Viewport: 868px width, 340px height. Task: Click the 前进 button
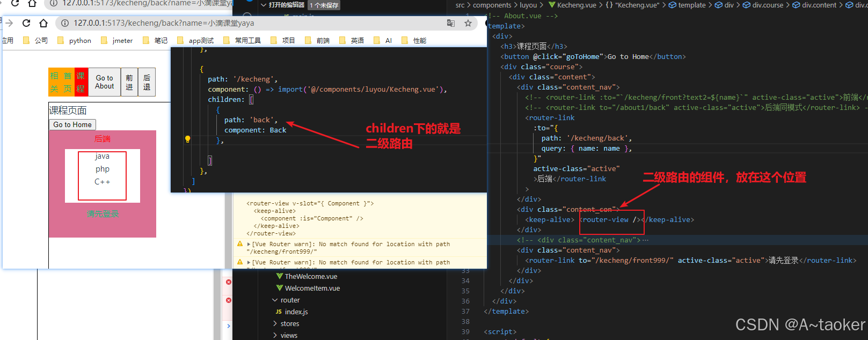pyautogui.click(x=129, y=82)
